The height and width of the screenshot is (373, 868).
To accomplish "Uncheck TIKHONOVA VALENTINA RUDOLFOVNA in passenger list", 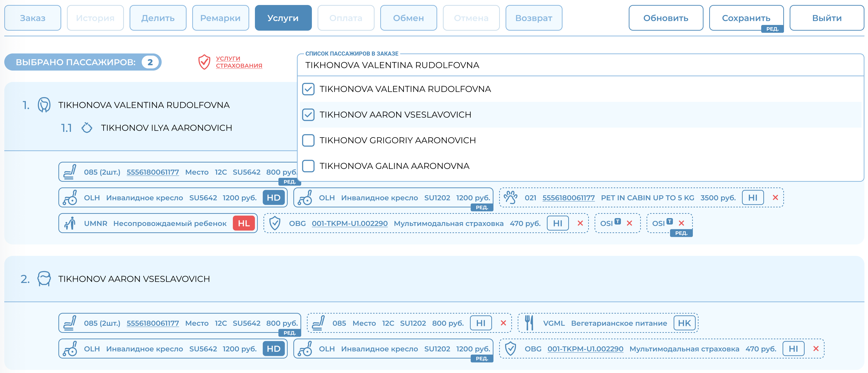I will coord(308,89).
